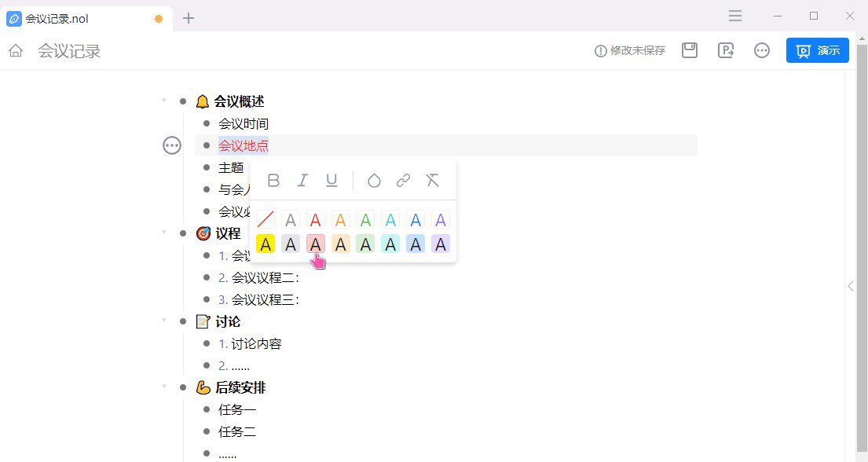Open the droplet color icon

374,181
